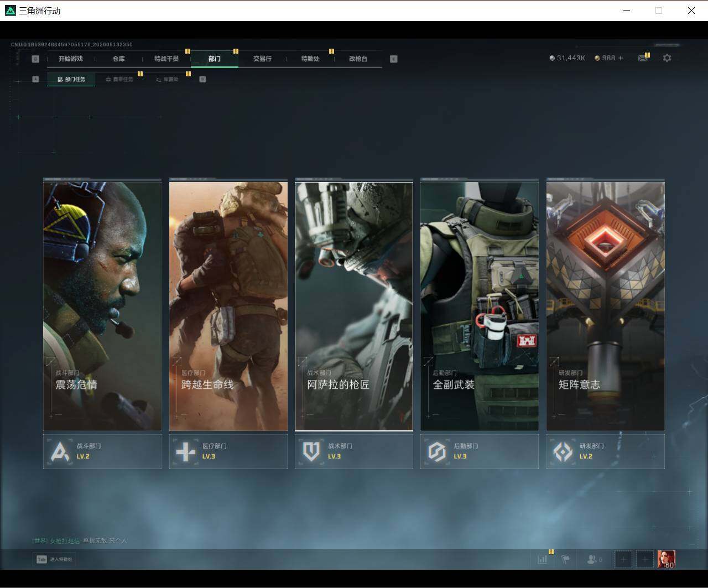The image size is (708, 588).
Task: Open the third sub-tab next to the W key hint
Action: click(x=167, y=79)
